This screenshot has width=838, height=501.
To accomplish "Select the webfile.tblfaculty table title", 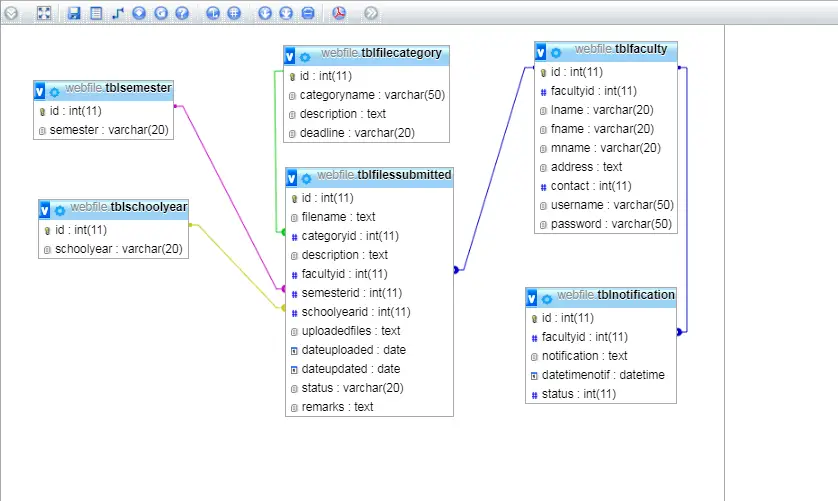I will 621,49.
